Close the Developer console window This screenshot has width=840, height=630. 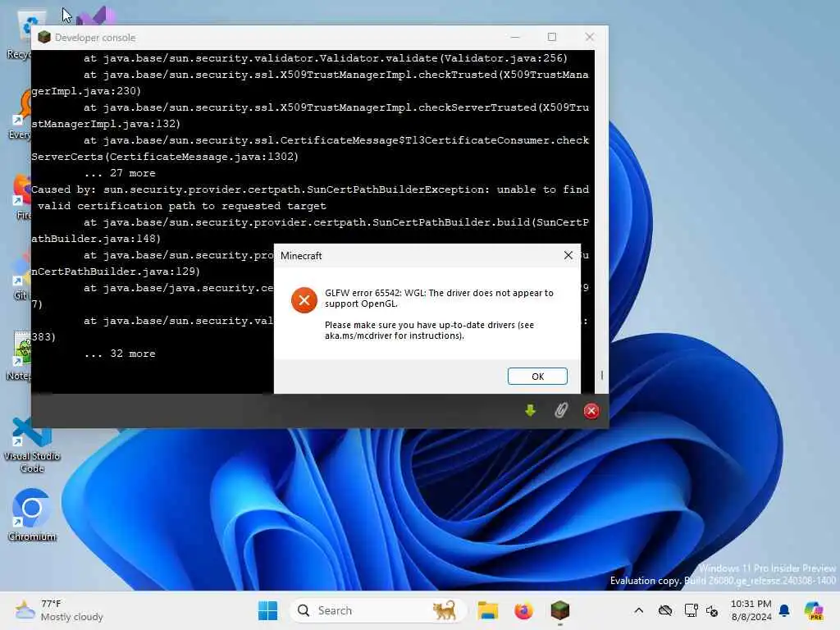tap(589, 37)
